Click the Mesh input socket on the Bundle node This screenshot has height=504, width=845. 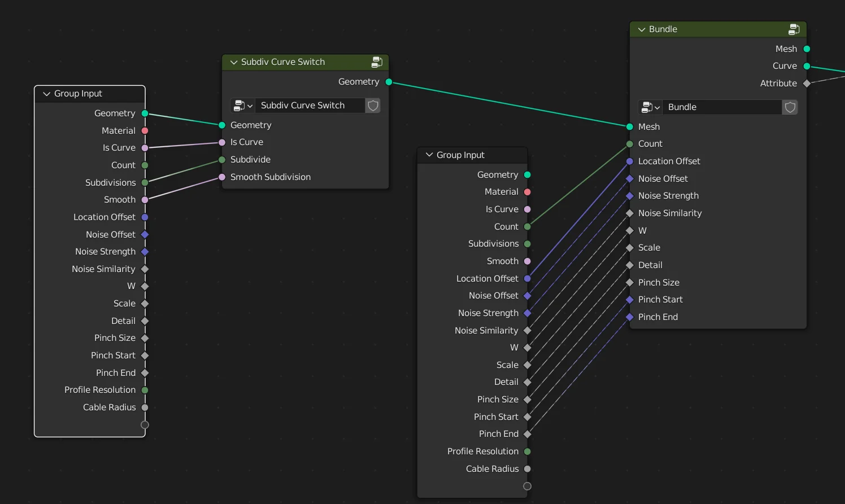pos(629,126)
